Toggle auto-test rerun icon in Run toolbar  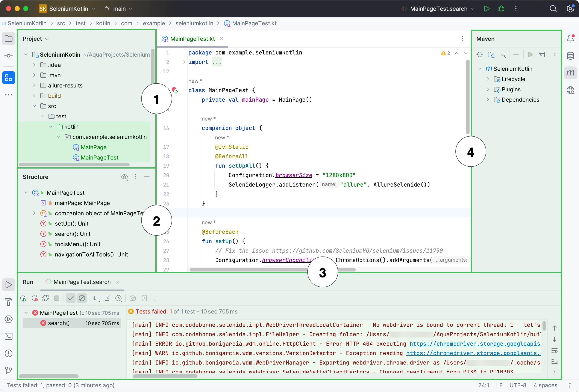tap(45, 298)
